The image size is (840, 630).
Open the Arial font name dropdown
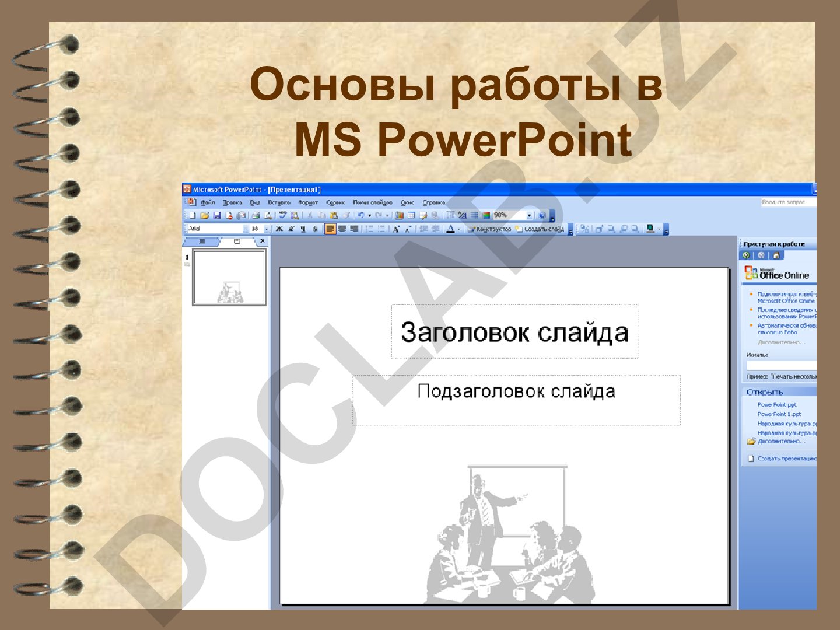tap(246, 229)
